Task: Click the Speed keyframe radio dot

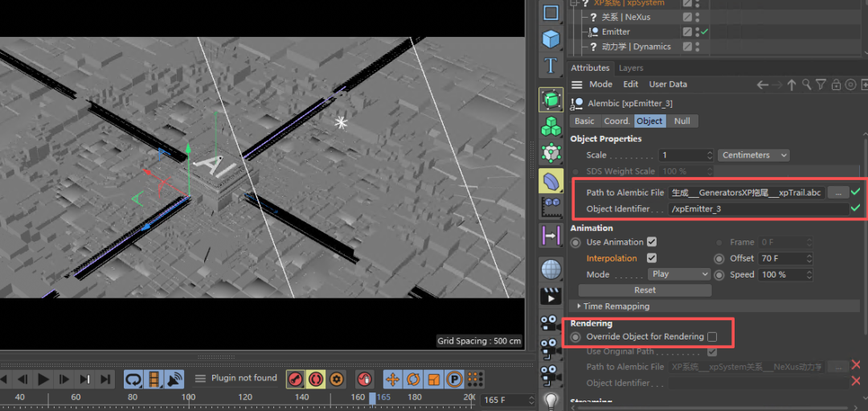Action: [719, 274]
